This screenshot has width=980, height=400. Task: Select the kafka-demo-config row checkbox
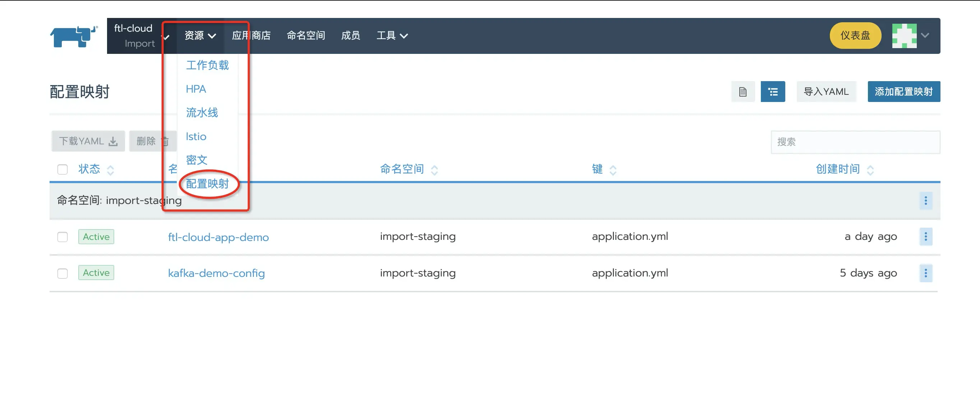(x=63, y=273)
